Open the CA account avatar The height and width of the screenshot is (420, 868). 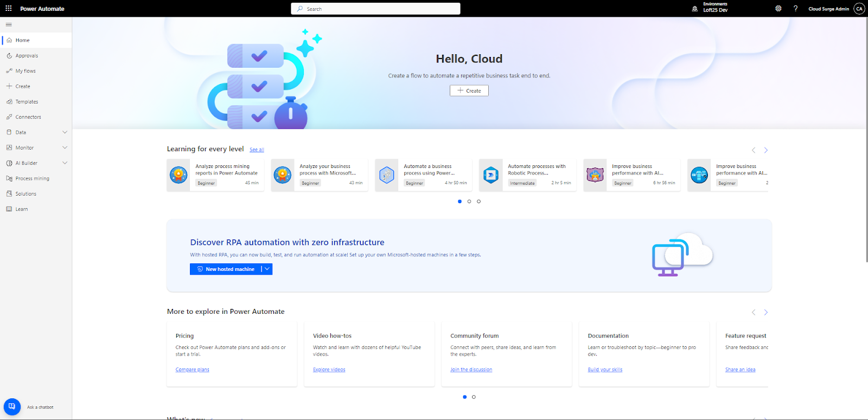(859, 9)
